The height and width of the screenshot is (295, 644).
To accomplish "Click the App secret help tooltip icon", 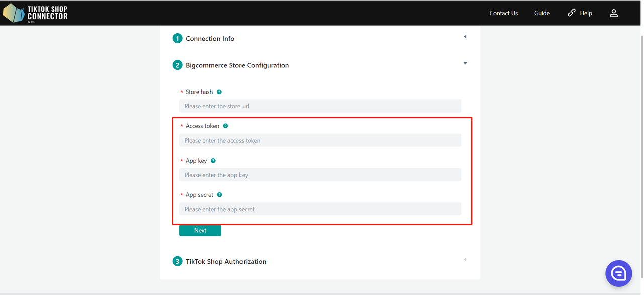I will 219,195.
